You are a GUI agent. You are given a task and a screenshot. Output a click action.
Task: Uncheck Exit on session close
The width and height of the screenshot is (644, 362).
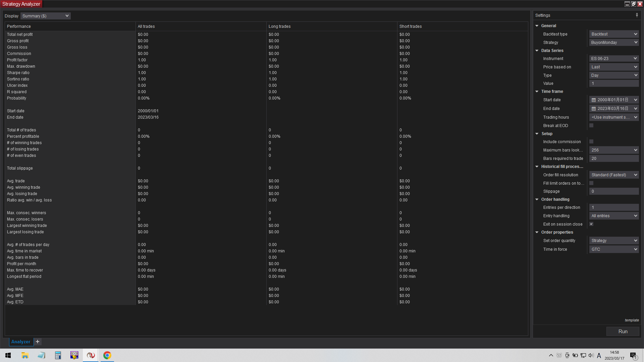(591, 224)
